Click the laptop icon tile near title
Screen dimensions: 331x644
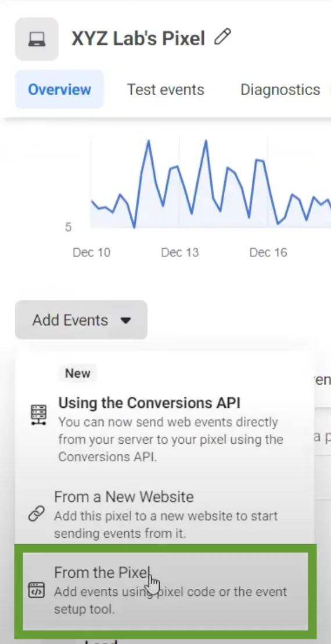(37, 39)
